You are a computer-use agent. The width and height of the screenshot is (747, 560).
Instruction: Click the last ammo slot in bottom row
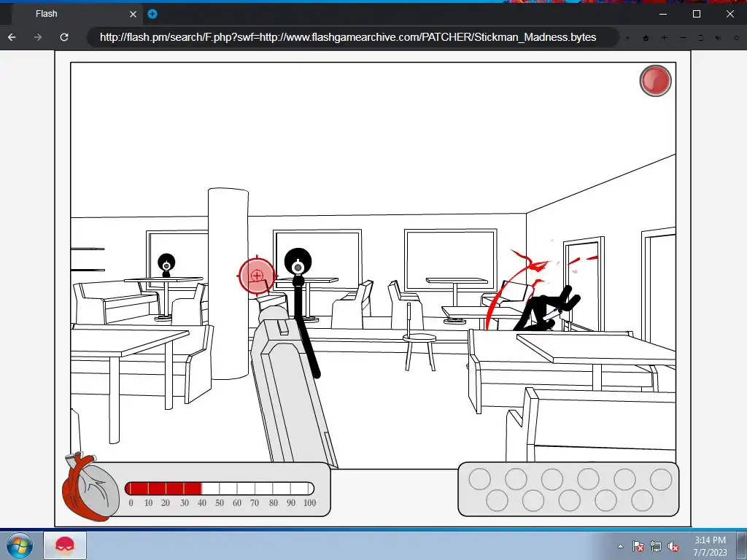642,500
